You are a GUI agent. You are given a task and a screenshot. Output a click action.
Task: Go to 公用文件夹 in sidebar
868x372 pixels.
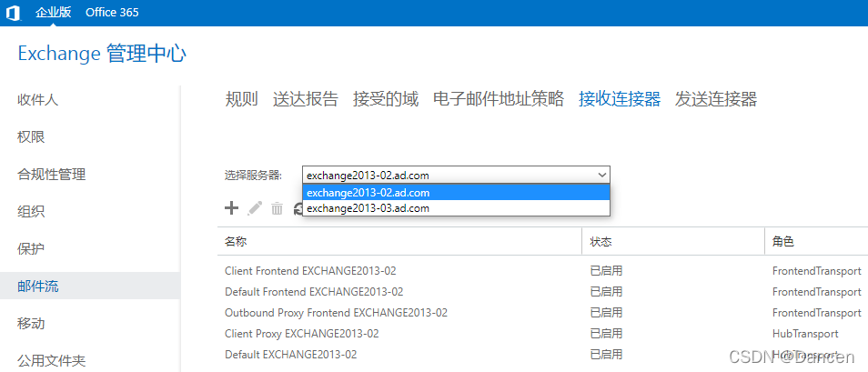[52, 361]
